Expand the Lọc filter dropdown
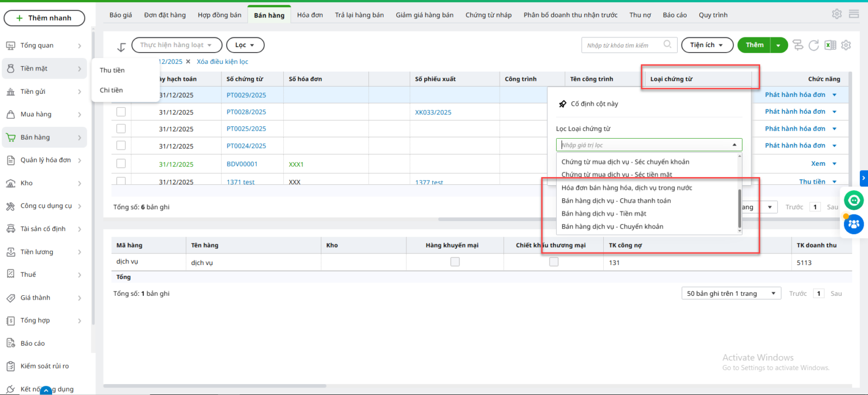 click(245, 45)
